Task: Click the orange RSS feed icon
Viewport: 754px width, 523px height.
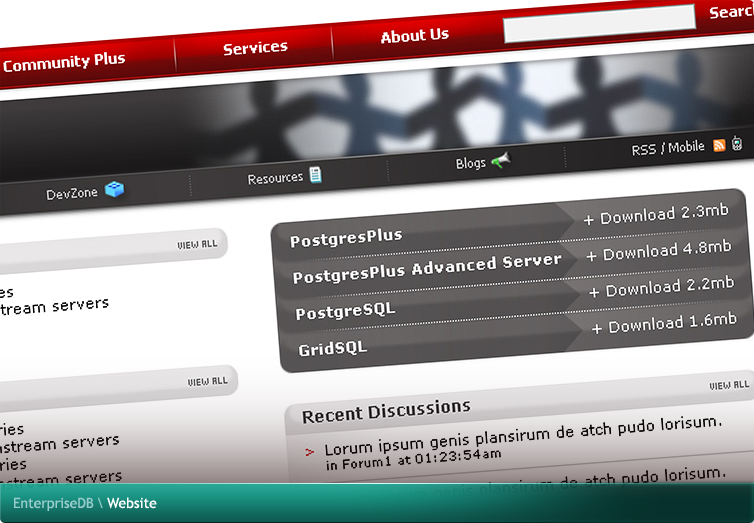Action: (x=719, y=145)
